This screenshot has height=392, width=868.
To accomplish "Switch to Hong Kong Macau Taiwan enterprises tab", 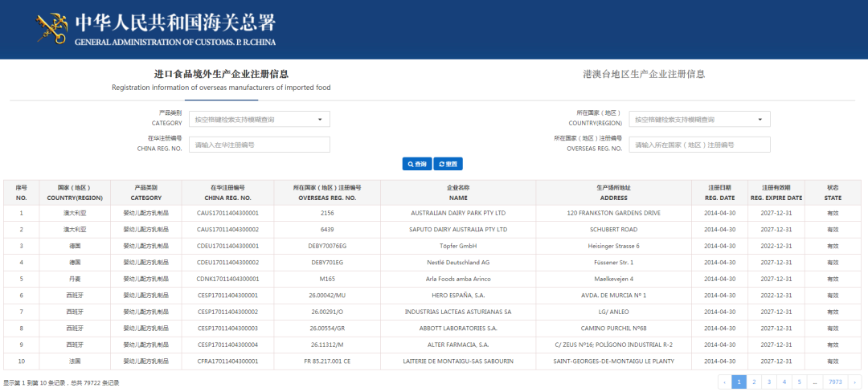I will [x=644, y=74].
